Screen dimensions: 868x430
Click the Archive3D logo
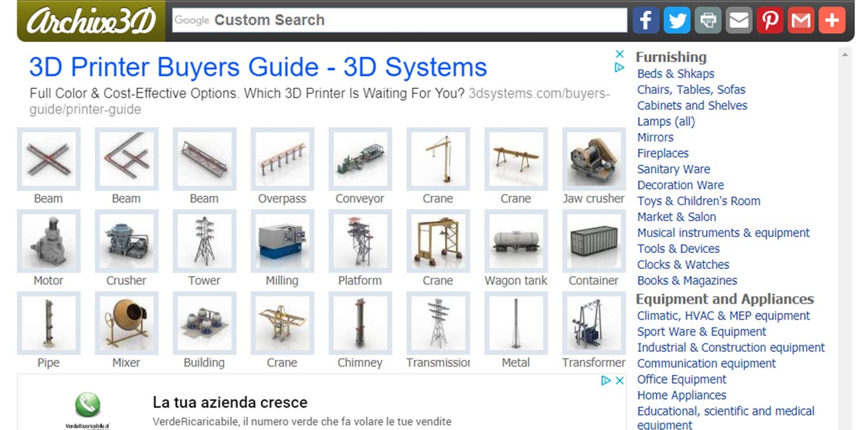[x=91, y=21]
